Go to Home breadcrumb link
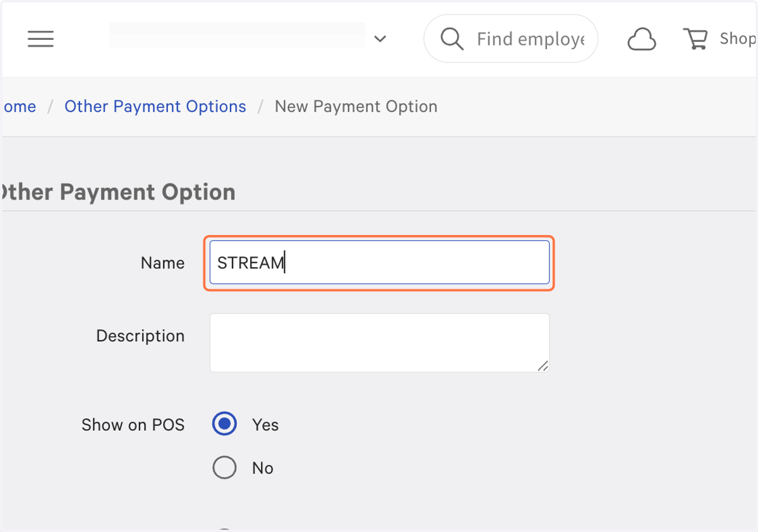The image size is (758, 532). (18, 106)
